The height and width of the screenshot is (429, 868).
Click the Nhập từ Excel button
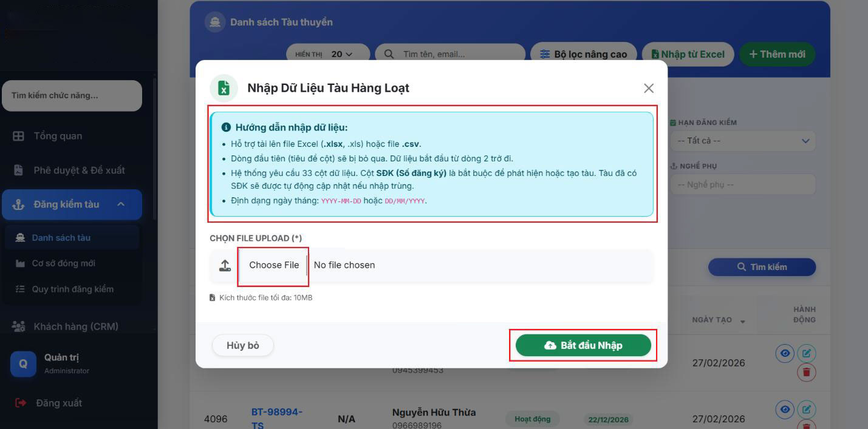[x=688, y=54]
